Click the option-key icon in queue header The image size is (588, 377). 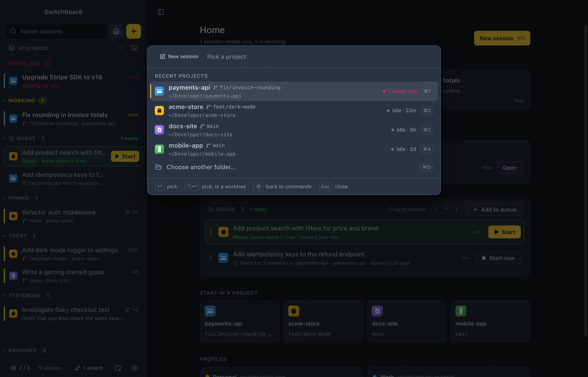435,209
